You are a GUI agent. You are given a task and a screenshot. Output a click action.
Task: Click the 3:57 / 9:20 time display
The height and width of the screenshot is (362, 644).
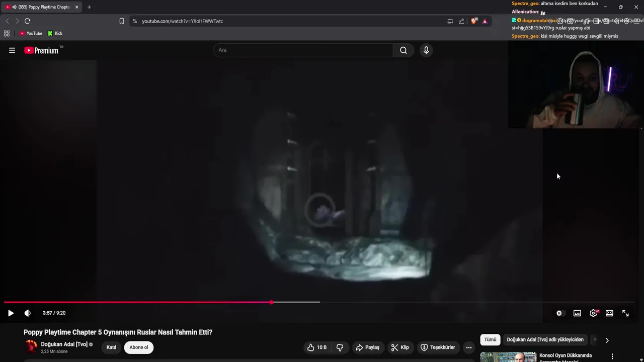coord(54,313)
